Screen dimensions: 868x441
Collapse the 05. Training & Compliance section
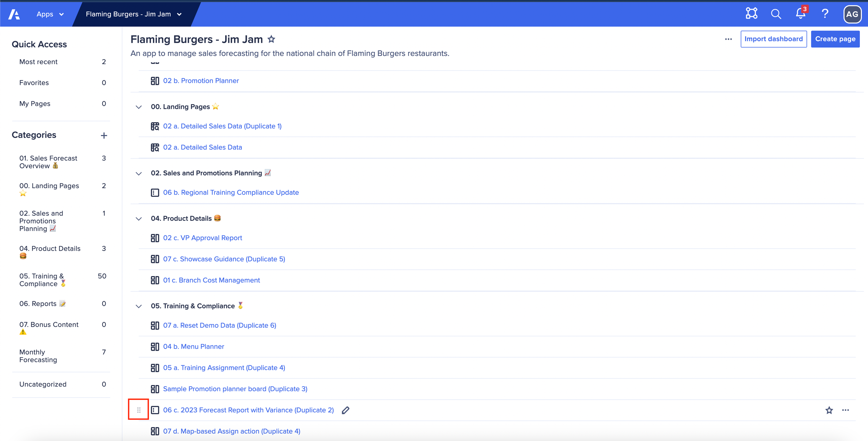tap(139, 306)
